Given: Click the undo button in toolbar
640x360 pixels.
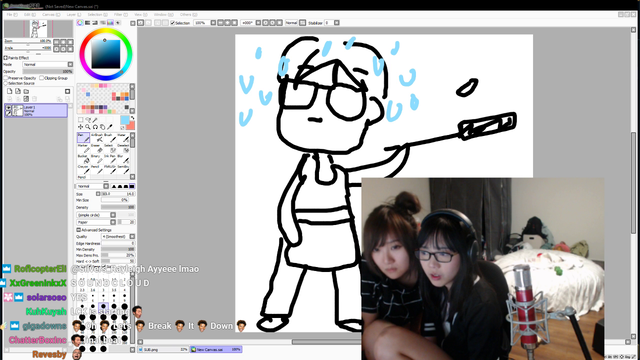Looking at the screenshot, I should [141, 23].
